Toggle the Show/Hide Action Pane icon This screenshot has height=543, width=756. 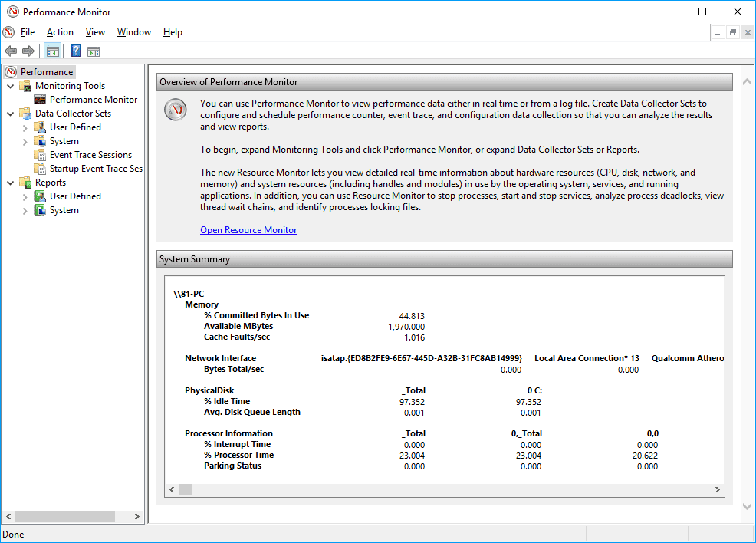[94, 51]
